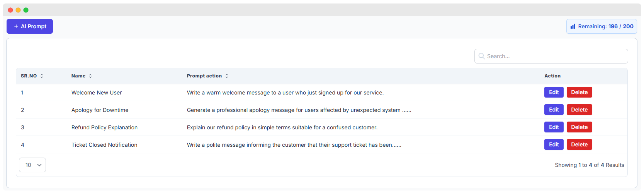This screenshot has width=644, height=194.
Task: Click the Remaining 196 / 200 usage badge
Action: coord(602,26)
